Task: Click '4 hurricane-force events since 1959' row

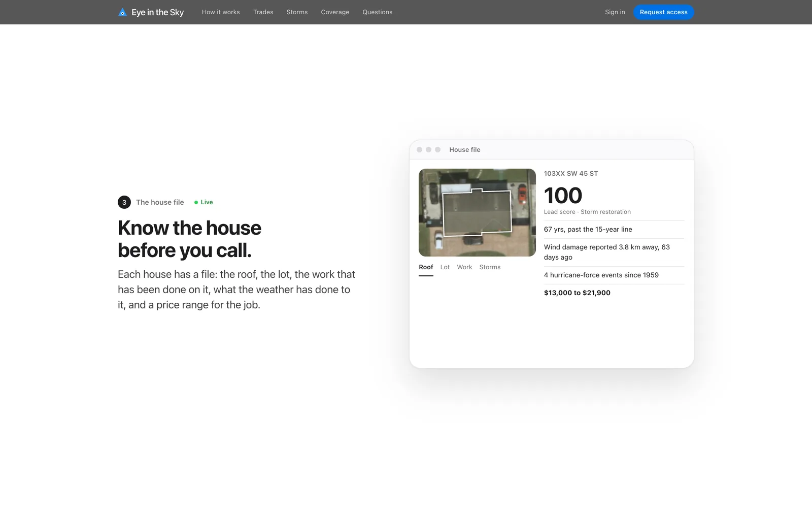Action: coord(614,275)
